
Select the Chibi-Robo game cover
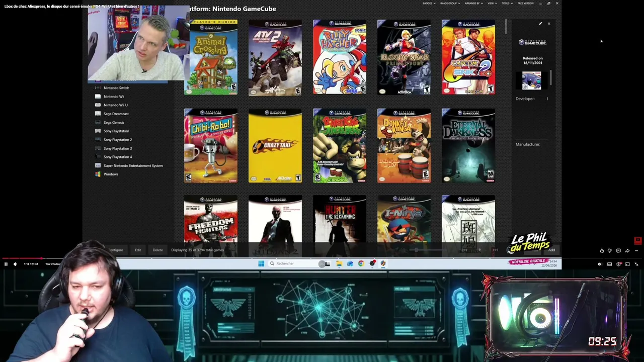(211, 146)
